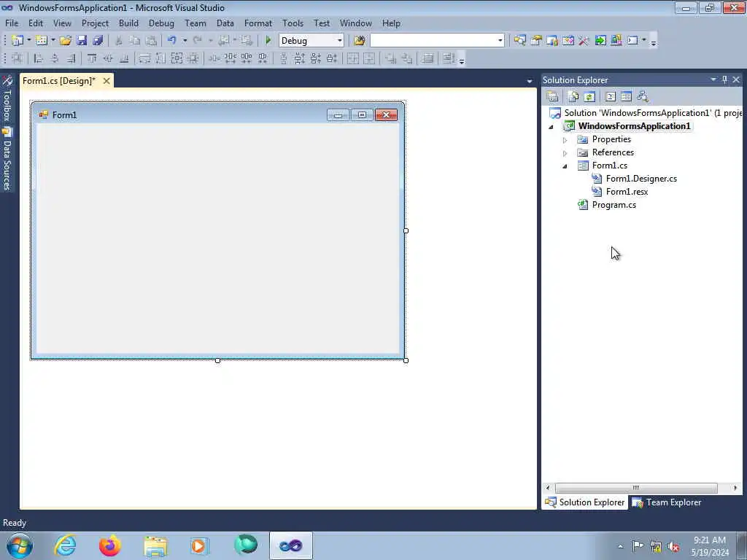This screenshot has width=747, height=560.
Task: Toggle auto-hide pin on Solution Explorer
Action: click(x=724, y=79)
